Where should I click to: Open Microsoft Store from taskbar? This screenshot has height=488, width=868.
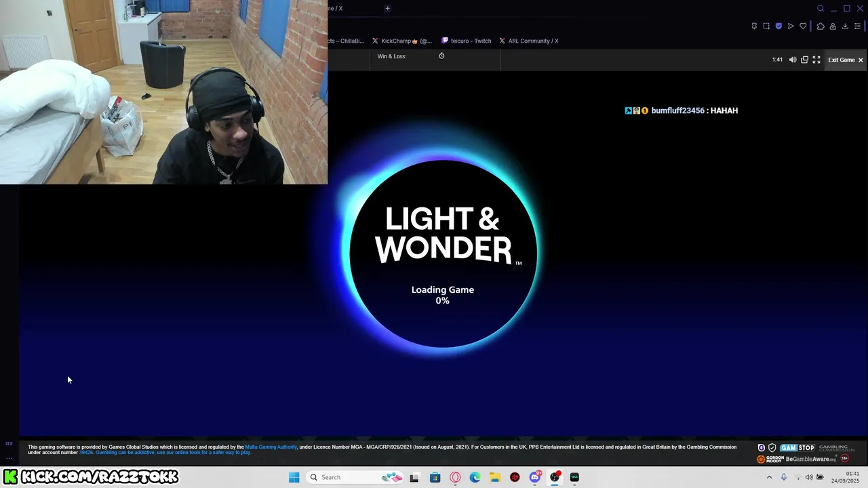(x=435, y=477)
